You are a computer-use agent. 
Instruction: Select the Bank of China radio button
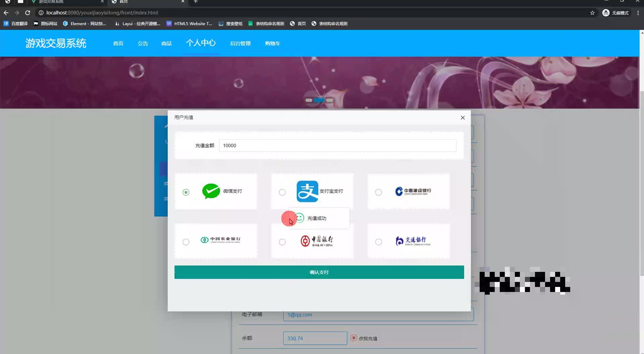tap(282, 242)
